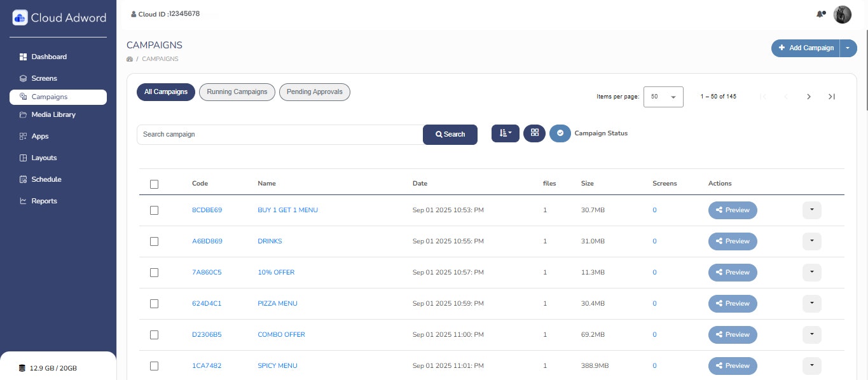
Task: Click the Add Campaign button
Action: point(806,48)
